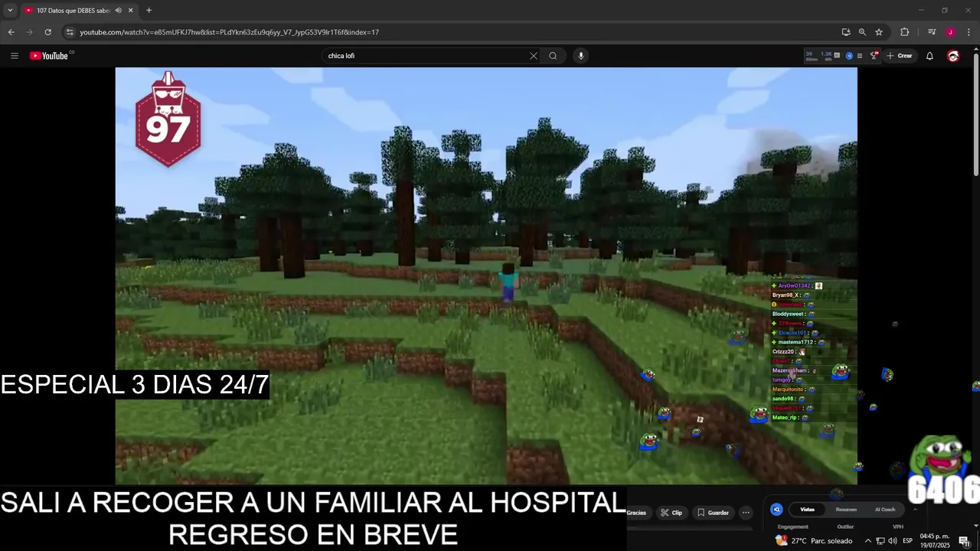Switch to the Vistas tab

click(x=807, y=510)
